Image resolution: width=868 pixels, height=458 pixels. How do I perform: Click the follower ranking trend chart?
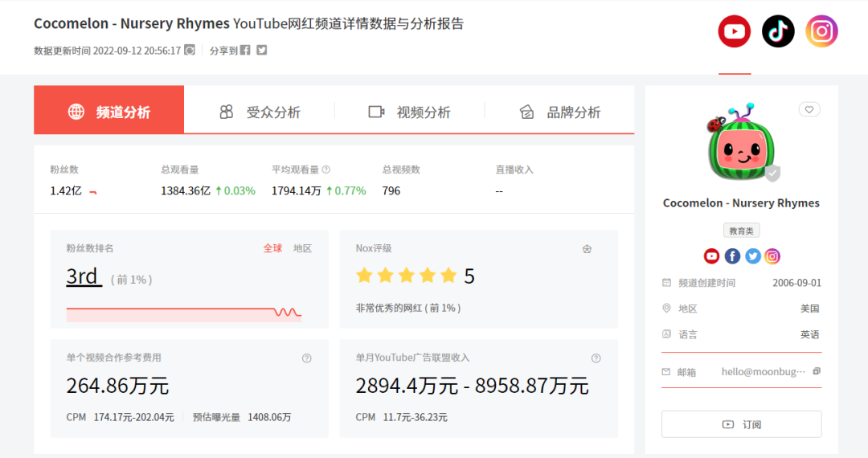(184, 313)
